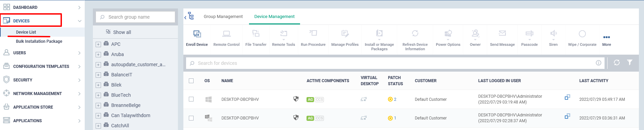This screenshot has height=130, width=644.
Task: Click virtual desktop icon in first row
Action: tap(364, 99)
